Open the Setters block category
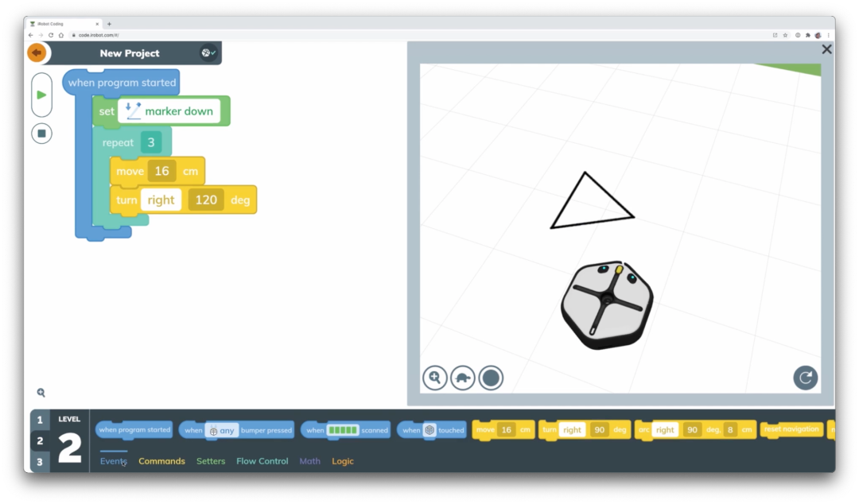Screen dimensions: 859x504 point(211,461)
